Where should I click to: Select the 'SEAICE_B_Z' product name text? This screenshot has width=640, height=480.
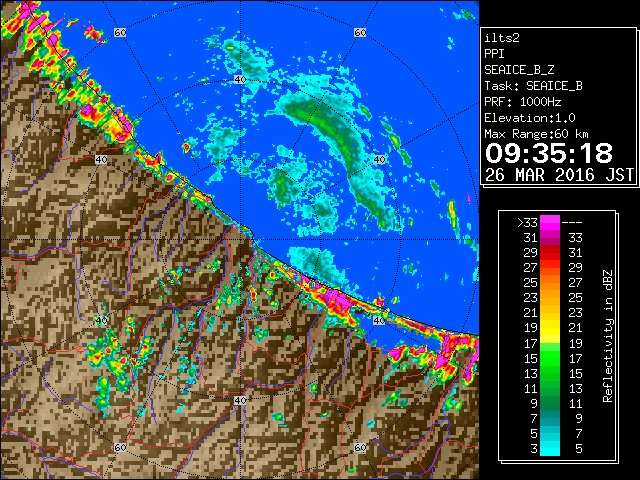(519, 70)
